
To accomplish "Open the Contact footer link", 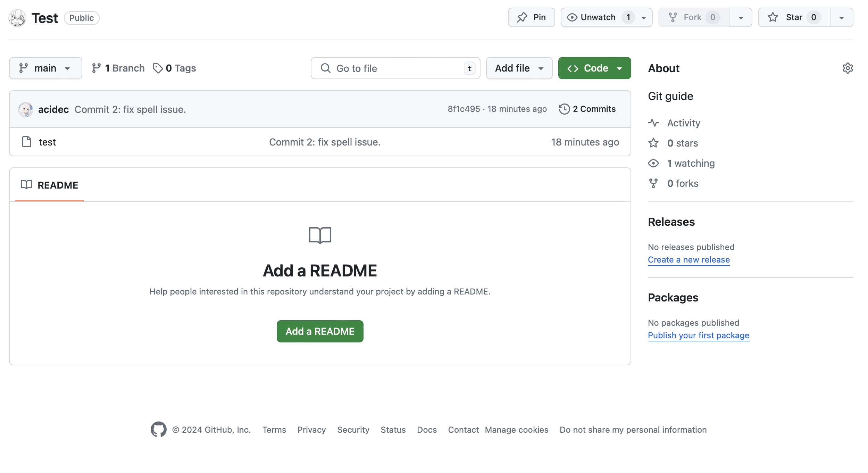I will point(464,430).
